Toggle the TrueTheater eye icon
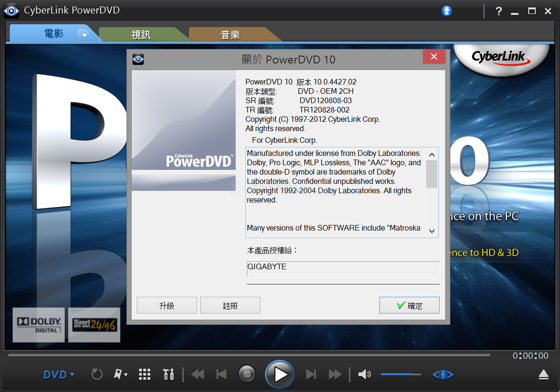560x392 pixels. tap(443, 374)
